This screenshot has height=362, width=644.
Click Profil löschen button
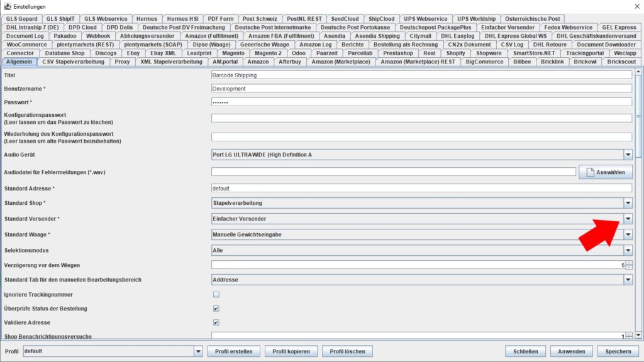[347, 351]
